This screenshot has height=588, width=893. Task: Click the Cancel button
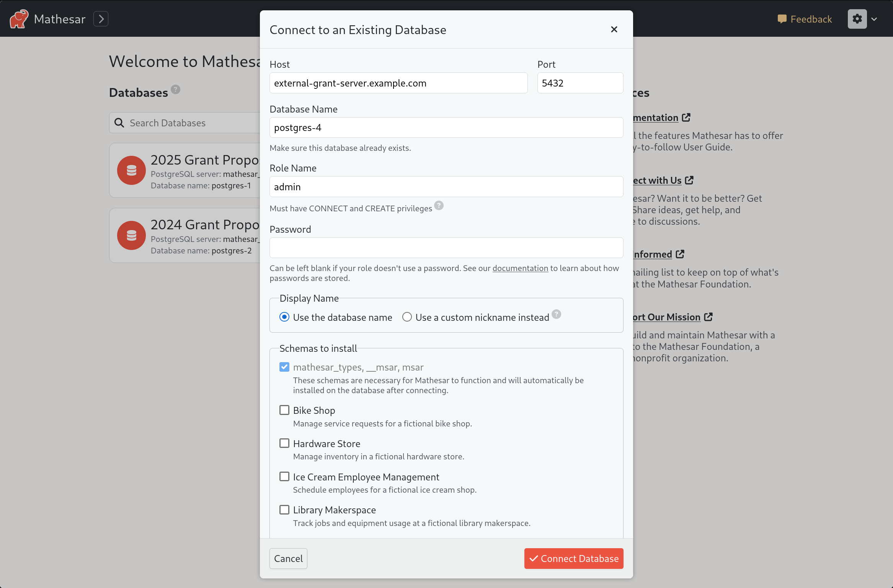(288, 558)
